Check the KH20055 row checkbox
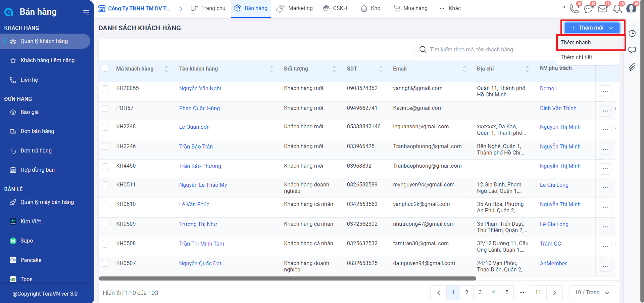 point(105,88)
